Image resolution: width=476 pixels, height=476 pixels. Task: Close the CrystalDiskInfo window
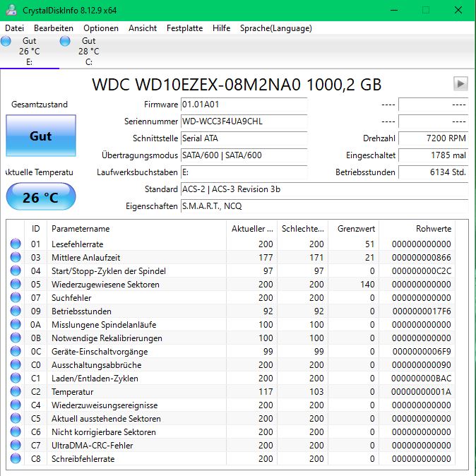458,10
